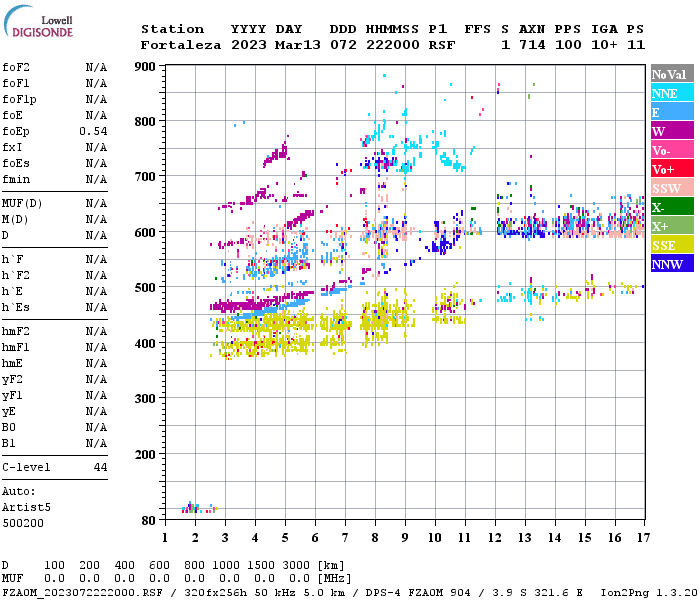Pick the X+ light green legend swatch
This screenshot has height=600, width=700.
coord(672,226)
